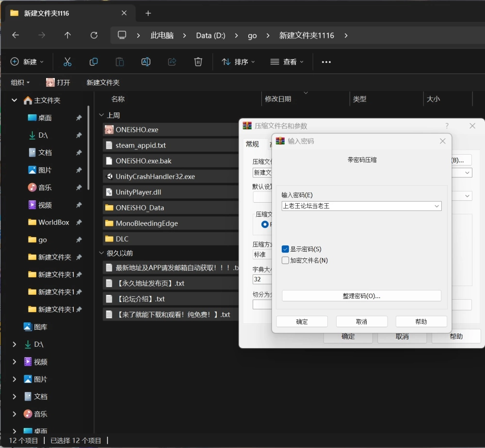Screen dimensions: 485x448
Task: Go up one folder level
Action: (67, 35)
